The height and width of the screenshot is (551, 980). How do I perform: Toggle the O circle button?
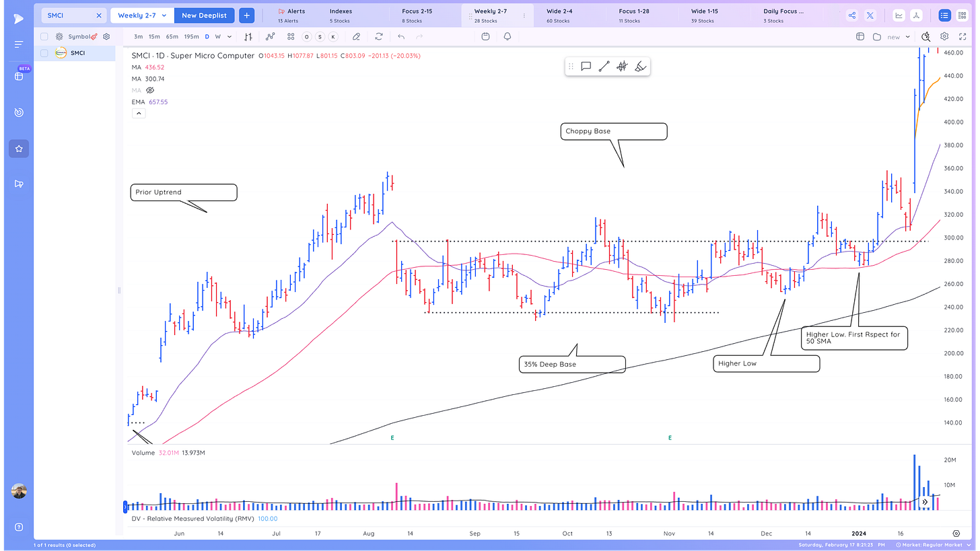tap(307, 37)
